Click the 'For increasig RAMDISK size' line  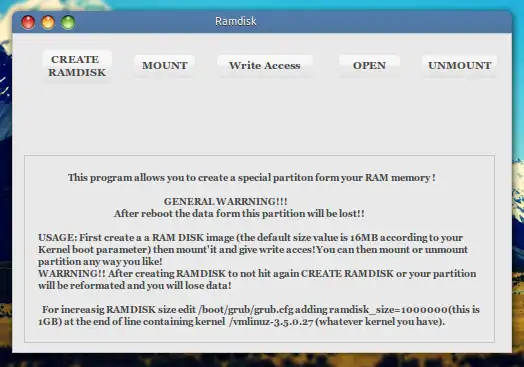[x=261, y=310]
